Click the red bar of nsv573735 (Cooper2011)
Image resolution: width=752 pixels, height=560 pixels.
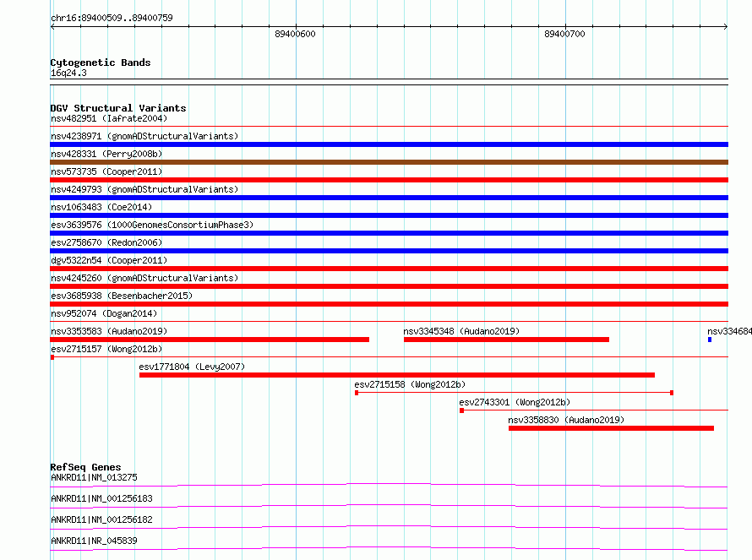[x=389, y=180]
